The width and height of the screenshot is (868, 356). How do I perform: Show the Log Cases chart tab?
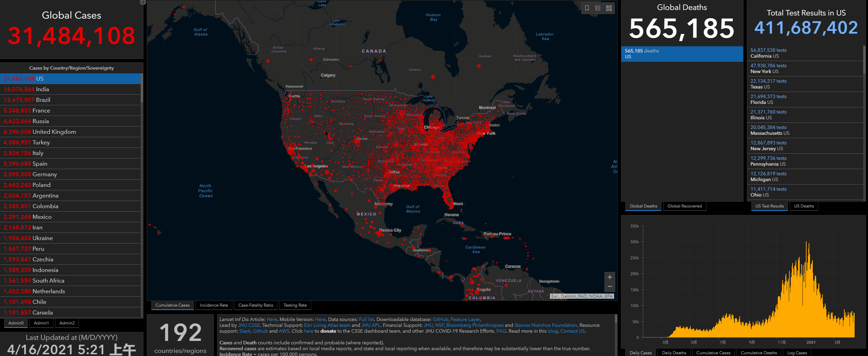(x=797, y=353)
